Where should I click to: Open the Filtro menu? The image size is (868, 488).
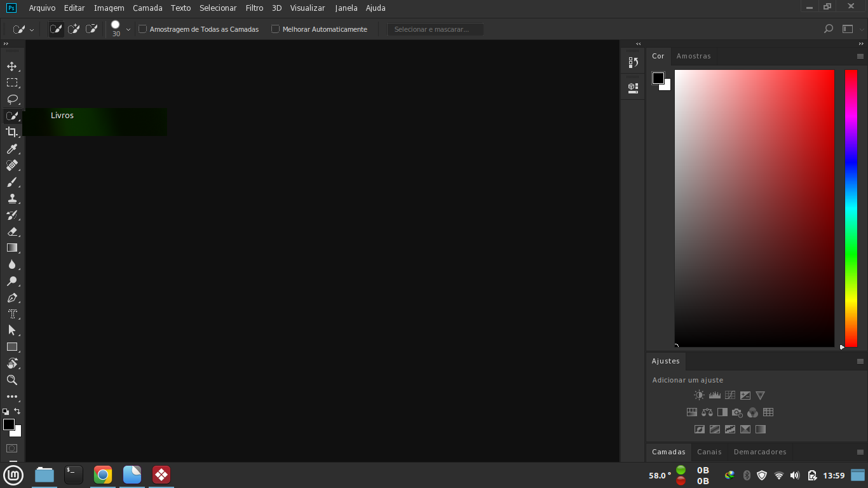254,8
